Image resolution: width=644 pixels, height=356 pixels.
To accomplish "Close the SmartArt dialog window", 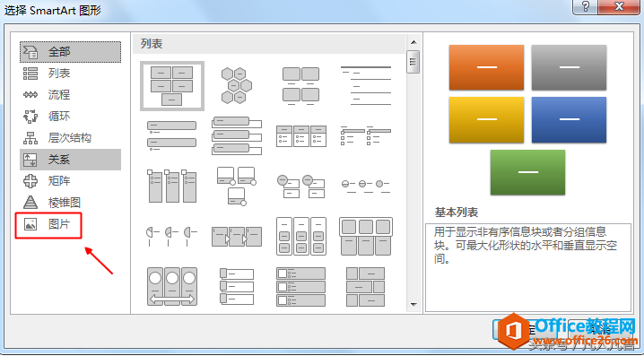I will (620, 6).
